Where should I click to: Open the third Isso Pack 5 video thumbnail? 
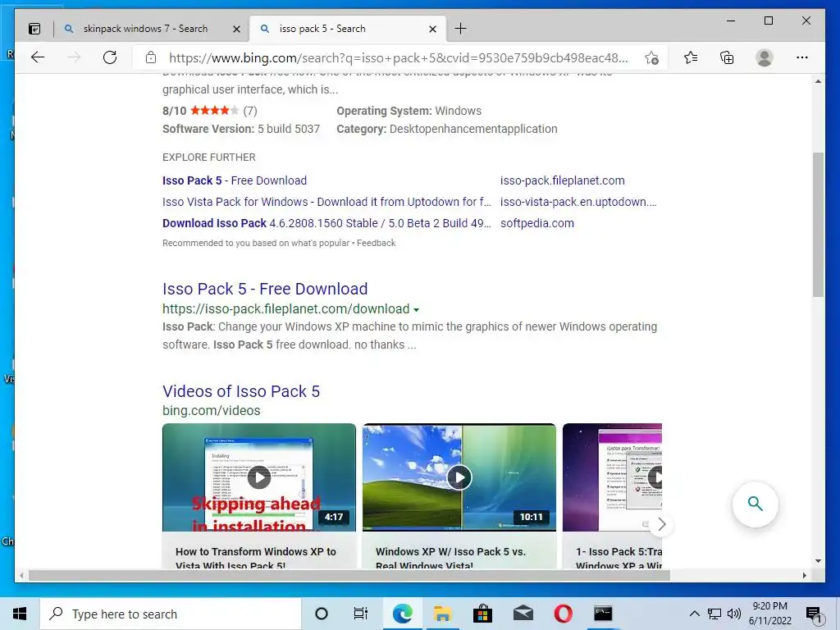pos(612,477)
